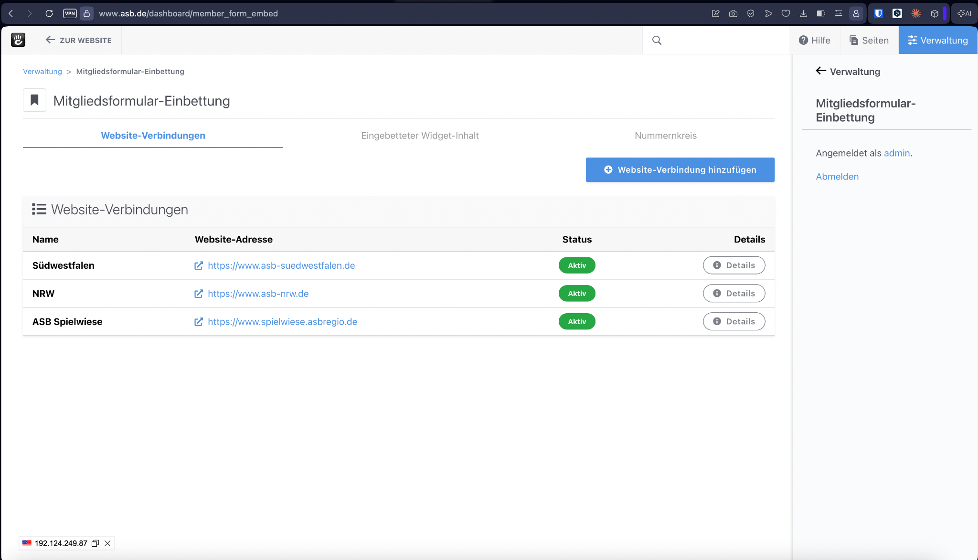Click the cube extension icon
The width and height of the screenshot is (978, 560).
tap(935, 13)
